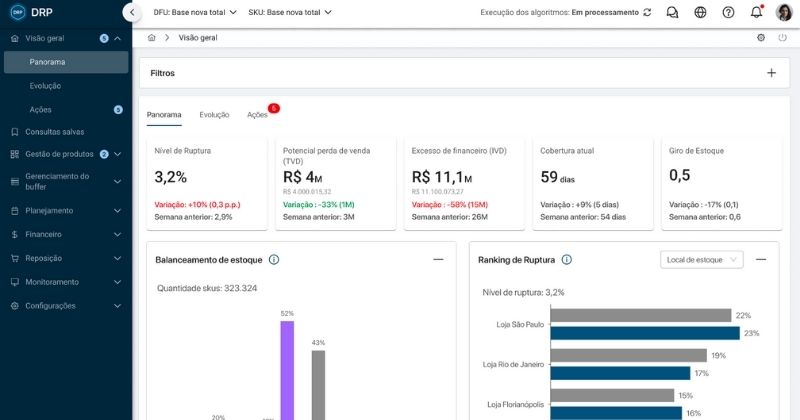This screenshot has width=800, height=420.
Task: Open the user profile avatar
Action: [x=784, y=12]
